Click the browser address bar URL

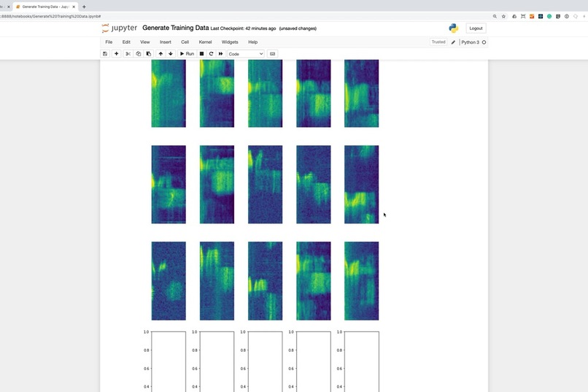[x=50, y=17]
